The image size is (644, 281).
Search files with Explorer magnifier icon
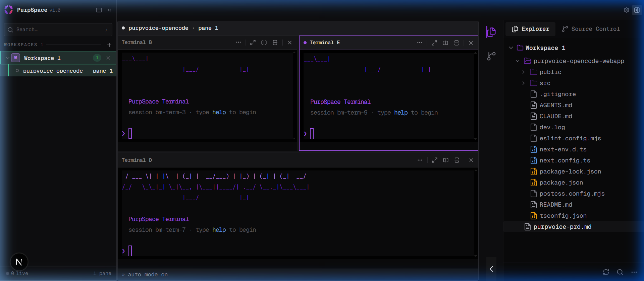(620, 272)
